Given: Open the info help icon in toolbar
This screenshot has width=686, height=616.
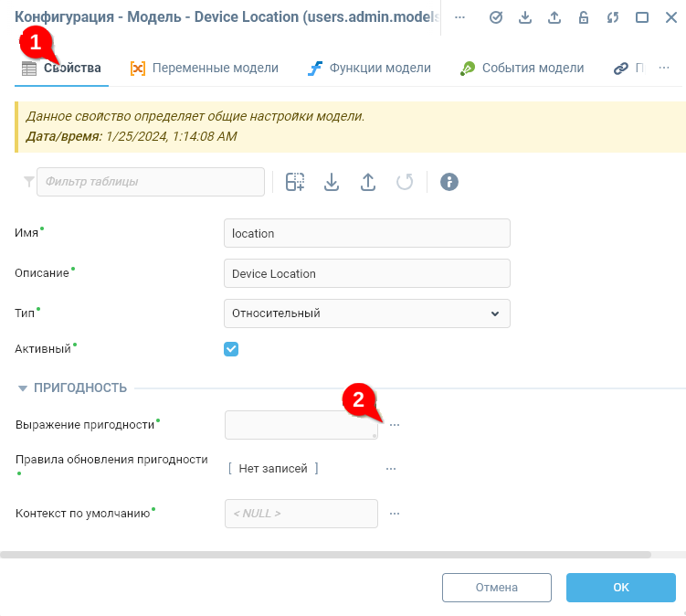Looking at the screenshot, I should click(x=449, y=182).
